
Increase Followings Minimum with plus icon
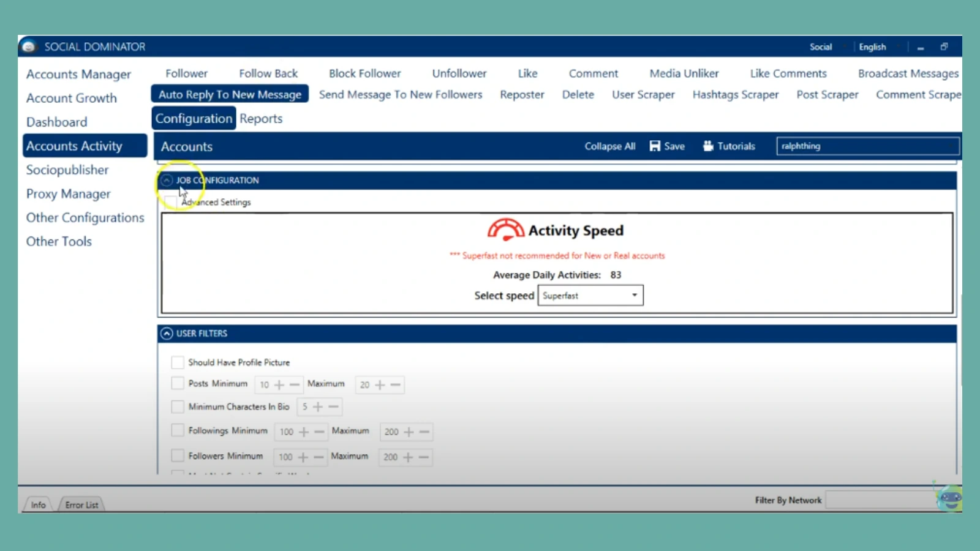tap(303, 432)
